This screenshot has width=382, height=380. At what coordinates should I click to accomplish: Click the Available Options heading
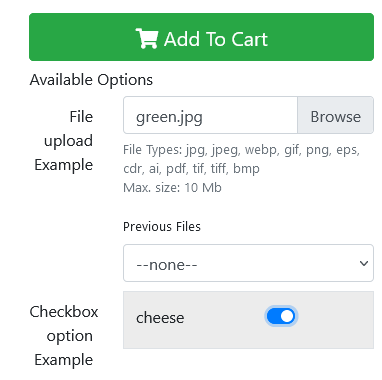pos(91,80)
